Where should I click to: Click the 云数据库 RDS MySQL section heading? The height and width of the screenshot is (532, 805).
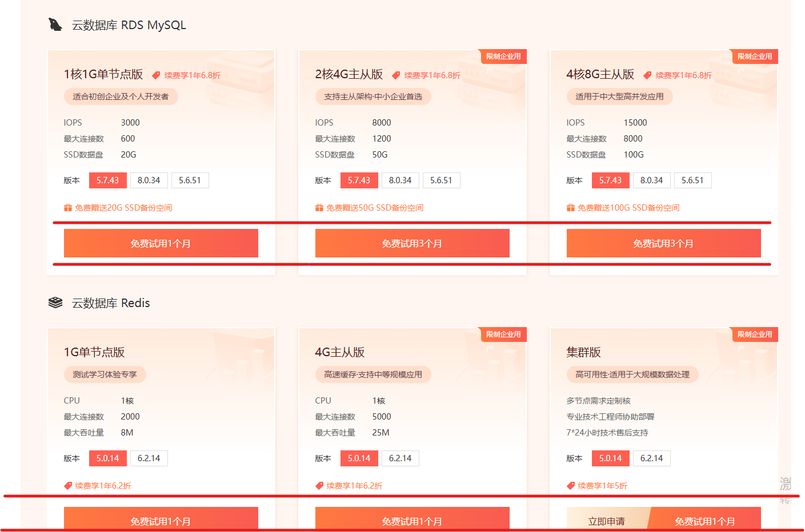click(129, 25)
